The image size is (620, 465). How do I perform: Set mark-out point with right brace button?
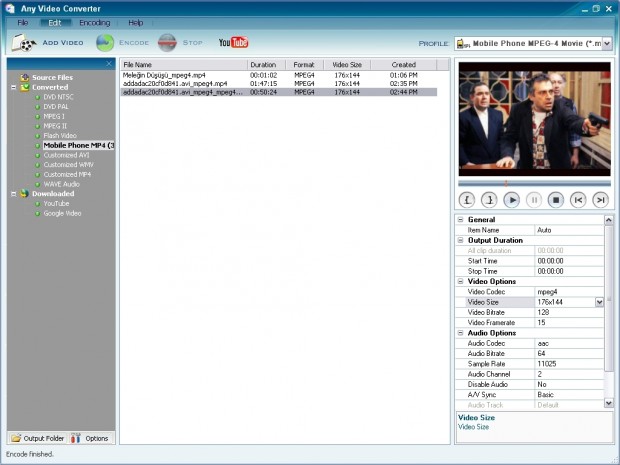click(x=489, y=200)
